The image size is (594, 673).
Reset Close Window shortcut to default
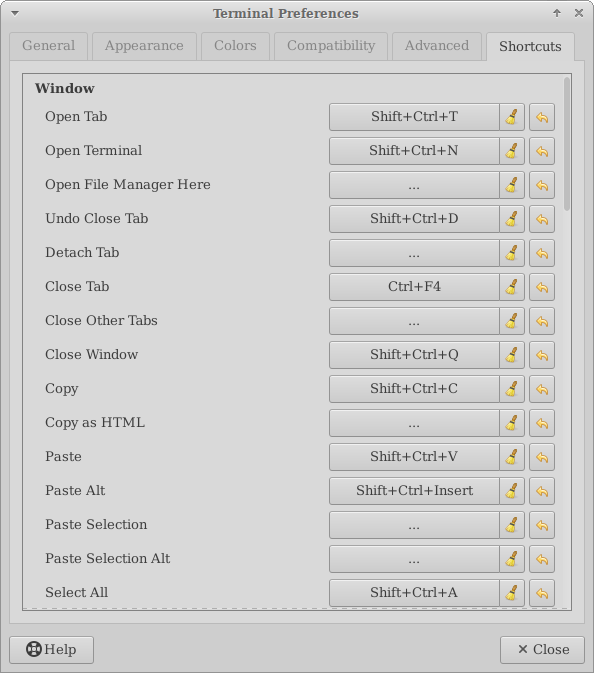point(542,355)
